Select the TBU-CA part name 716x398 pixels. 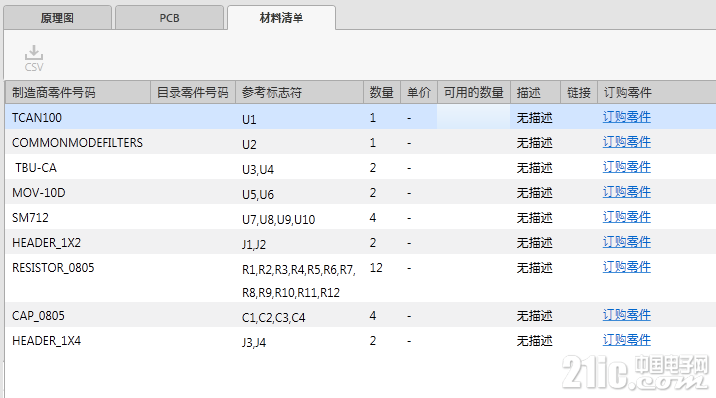[36, 168]
